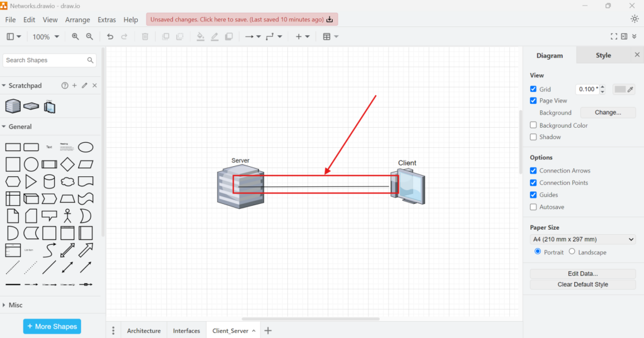The width and height of the screenshot is (644, 338).
Task: Add a shape to Scratchpad with plus icon
Action: coord(74,86)
